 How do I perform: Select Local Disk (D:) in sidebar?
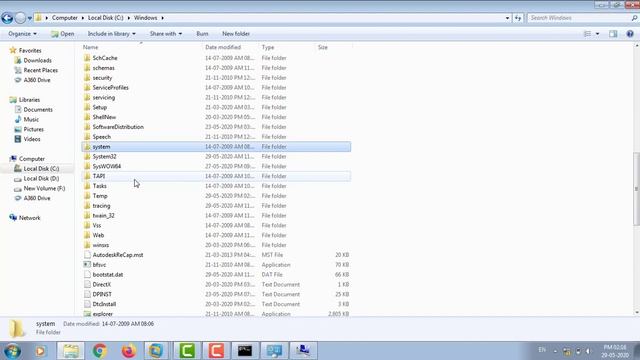click(x=41, y=178)
